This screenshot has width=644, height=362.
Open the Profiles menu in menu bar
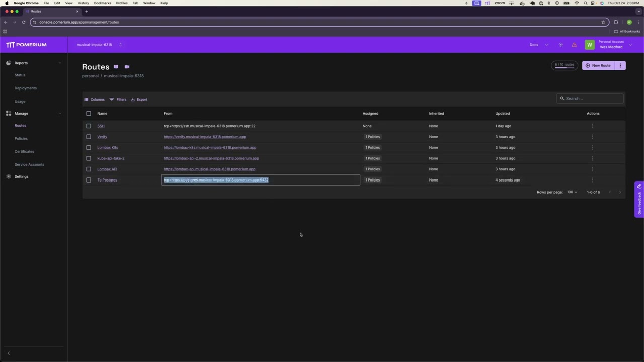point(122,3)
